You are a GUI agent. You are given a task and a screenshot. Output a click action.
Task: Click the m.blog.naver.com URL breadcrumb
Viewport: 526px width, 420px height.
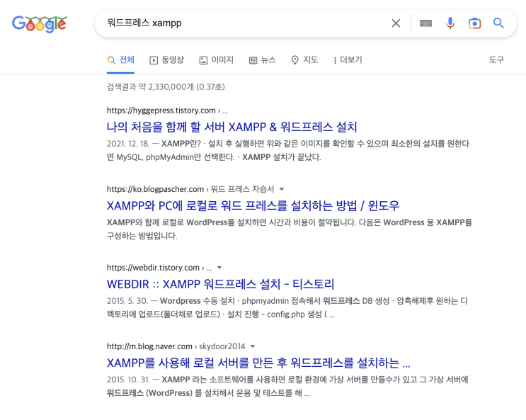coord(176,346)
